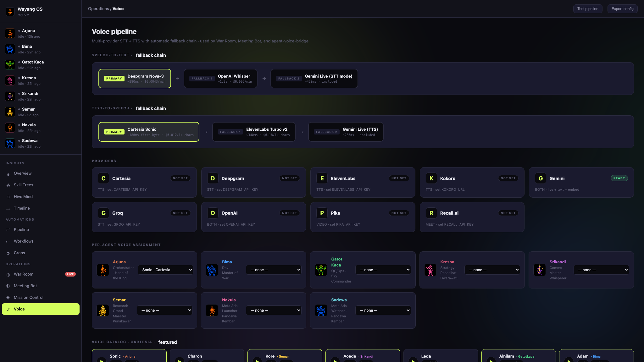The width and height of the screenshot is (644, 362).
Task: Click 'set RECALL_API_KEY' hint text
Action: [x=456, y=224]
